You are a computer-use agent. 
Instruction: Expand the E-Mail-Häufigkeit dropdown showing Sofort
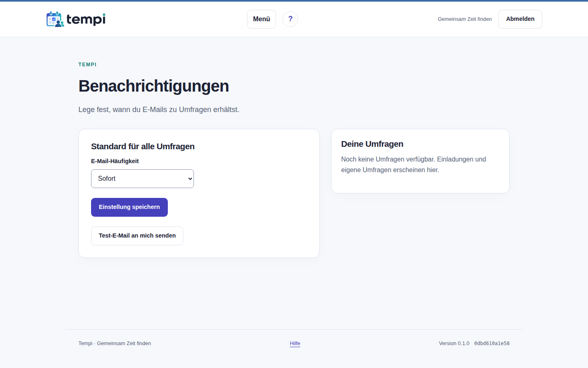143,179
